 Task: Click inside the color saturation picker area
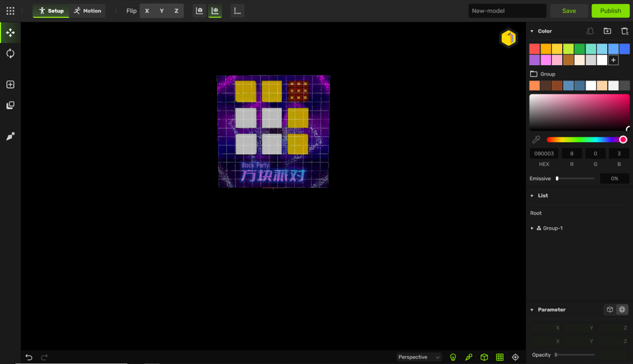(579, 112)
